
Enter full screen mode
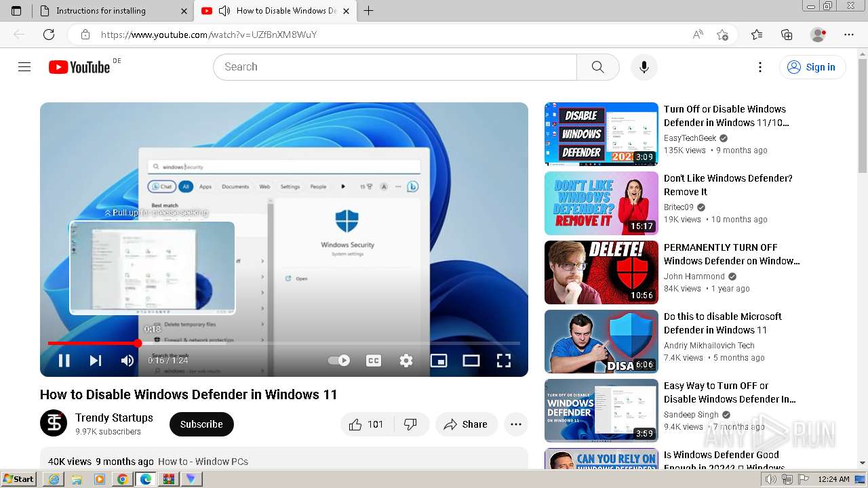click(504, 361)
